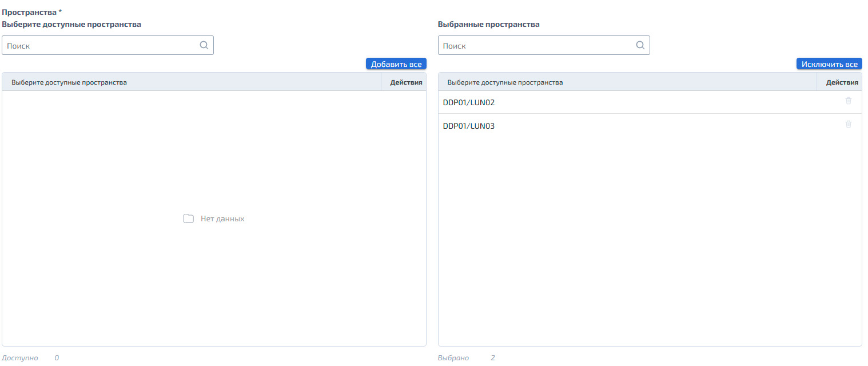
Task: Focus the available spaces "Поиск" field
Action: pos(107,46)
